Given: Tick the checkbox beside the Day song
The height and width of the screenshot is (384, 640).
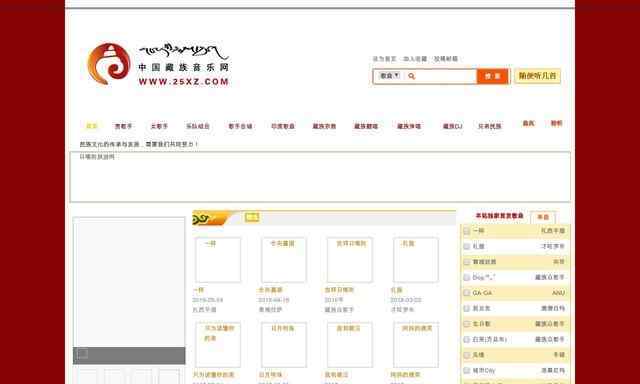Looking at the screenshot, I should 467,277.
